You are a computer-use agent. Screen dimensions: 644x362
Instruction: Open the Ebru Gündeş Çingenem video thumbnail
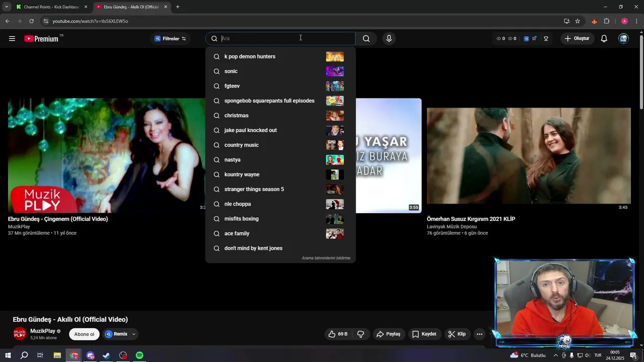tap(107, 155)
